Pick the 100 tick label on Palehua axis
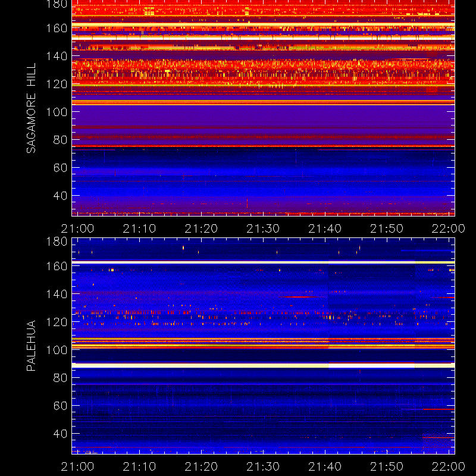The image size is (476, 476). [x=57, y=350]
